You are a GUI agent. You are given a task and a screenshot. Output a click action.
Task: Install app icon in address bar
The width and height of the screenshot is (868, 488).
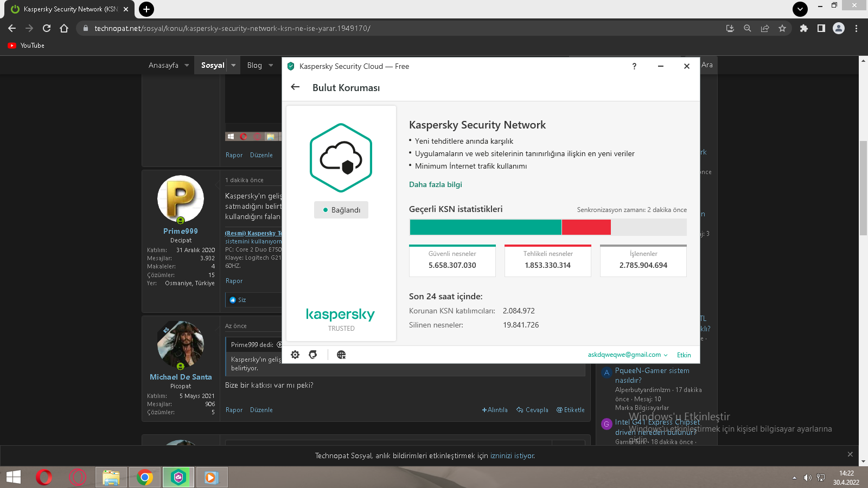tap(730, 28)
